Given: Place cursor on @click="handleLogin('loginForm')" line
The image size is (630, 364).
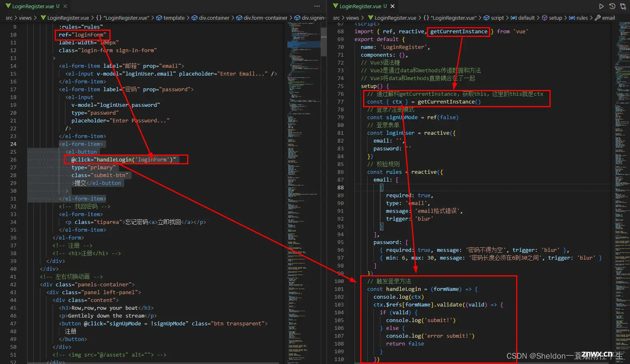Looking at the screenshot, I should pos(123,160).
